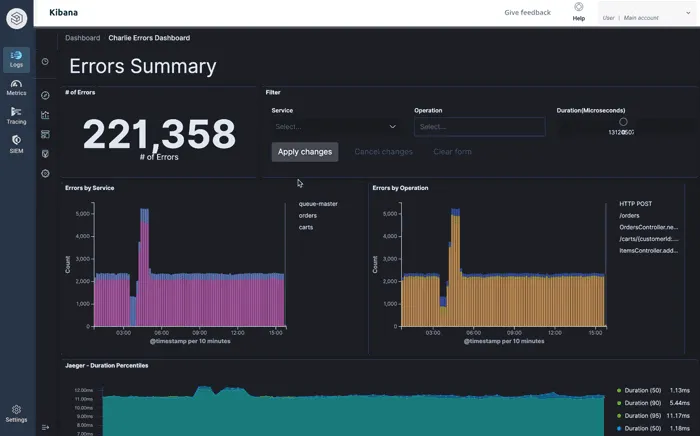Open Settings from the left sidebar
700x436 pixels.
point(16,413)
